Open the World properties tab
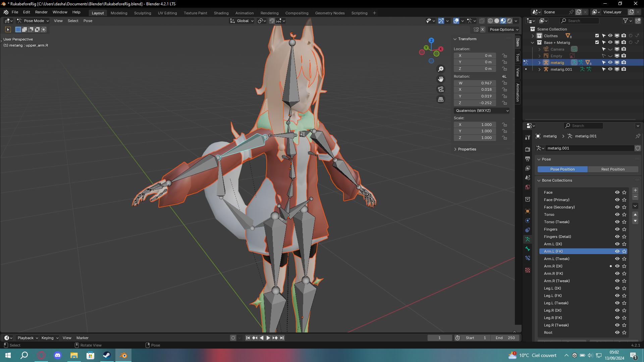 click(x=528, y=187)
